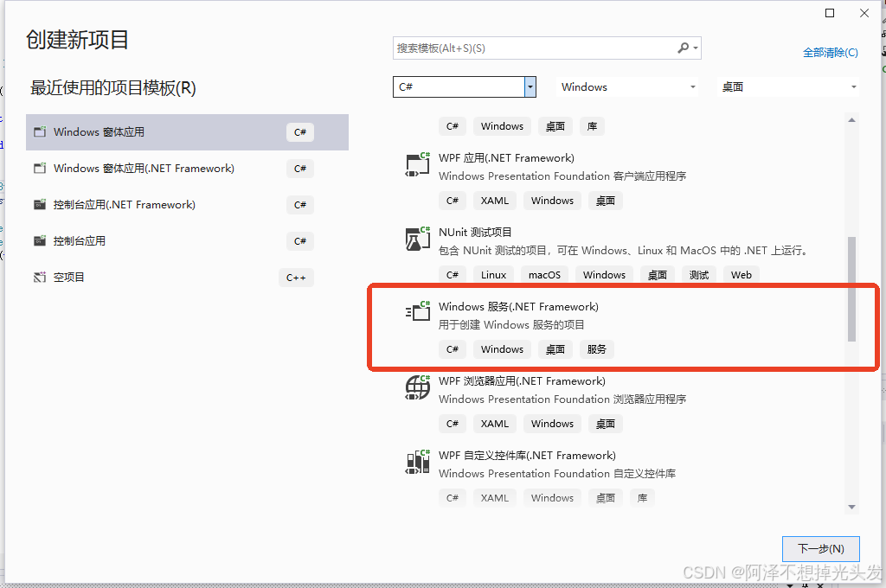Open the 桌面 project type filter dropdown
The width and height of the screenshot is (886, 588).
[854, 87]
